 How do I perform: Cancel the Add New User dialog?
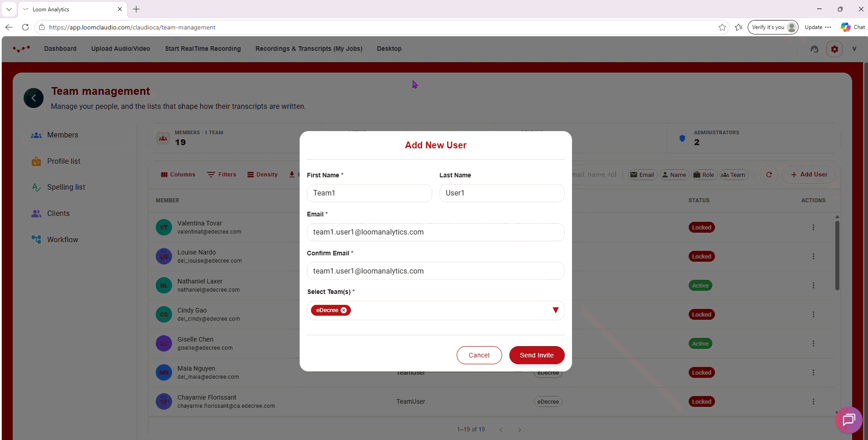click(x=479, y=355)
